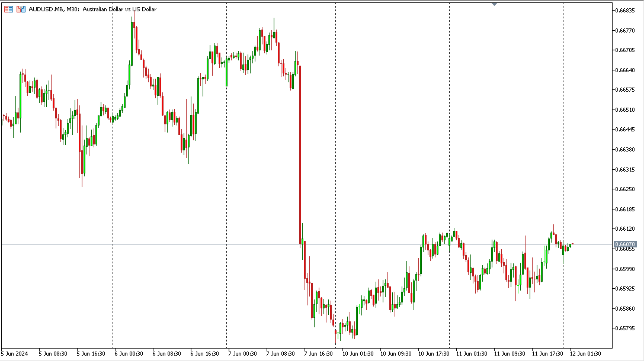
Task: Click the current price label 0.66070
Action: (625, 244)
